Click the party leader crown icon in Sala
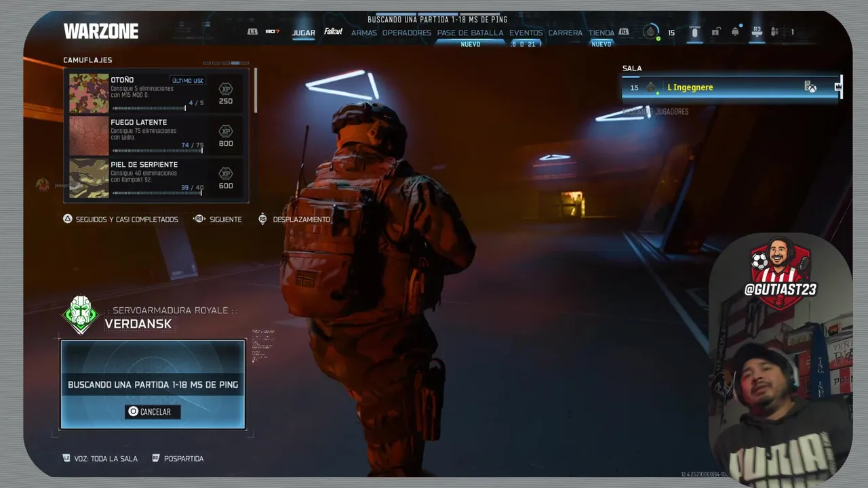The image size is (868, 488). pyautogui.click(x=838, y=87)
